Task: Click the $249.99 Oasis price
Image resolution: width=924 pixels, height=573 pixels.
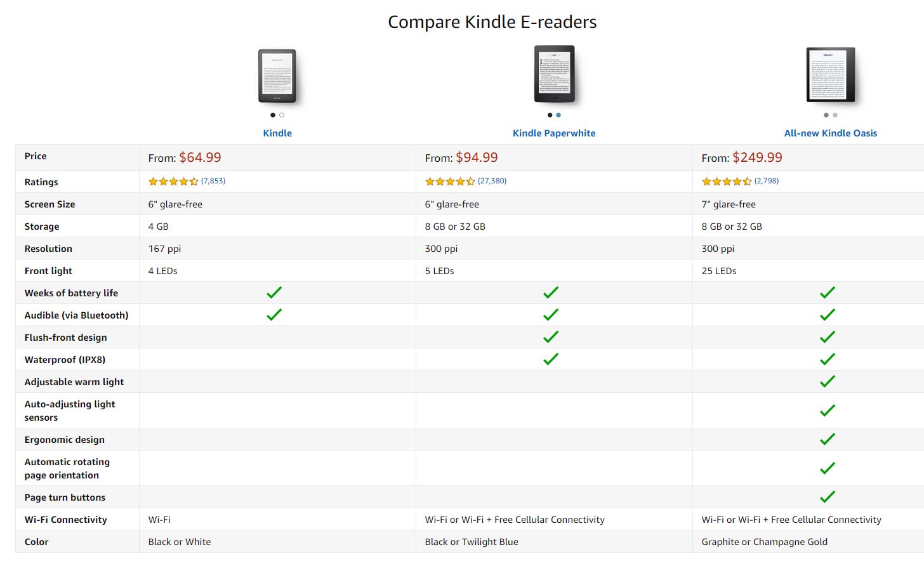Action: click(x=757, y=157)
